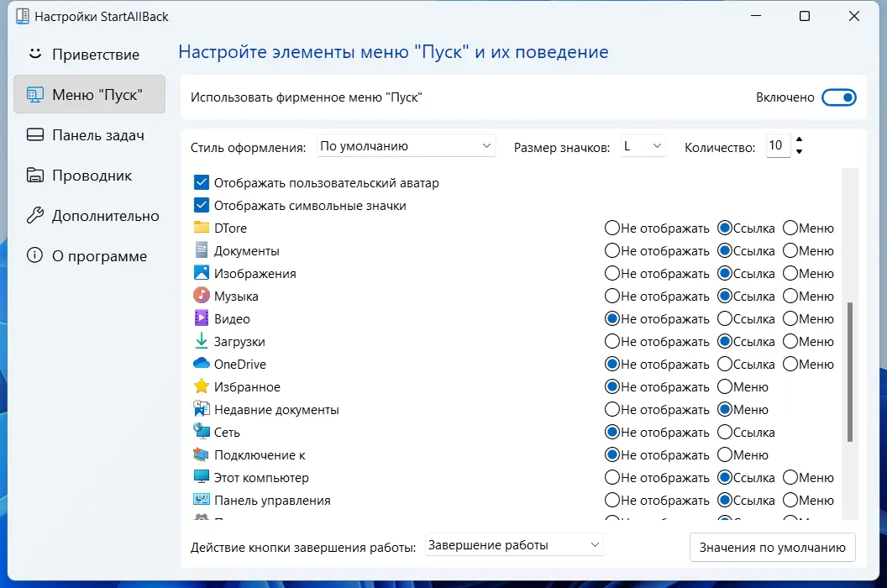Screen dimensions: 887x588
Task: Set DTore to Не отображать
Action: pyautogui.click(x=612, y=228)
